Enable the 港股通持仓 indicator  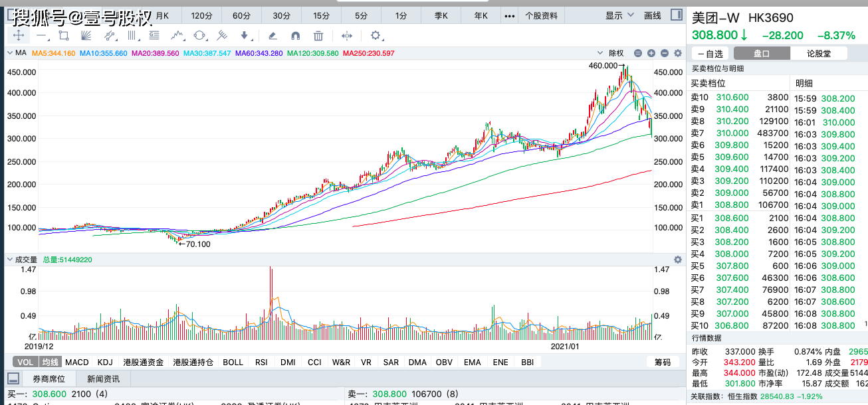click(193, 362)
